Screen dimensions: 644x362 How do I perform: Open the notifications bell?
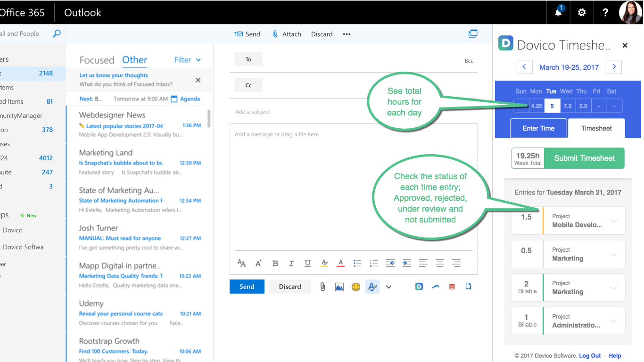[558, 12]
